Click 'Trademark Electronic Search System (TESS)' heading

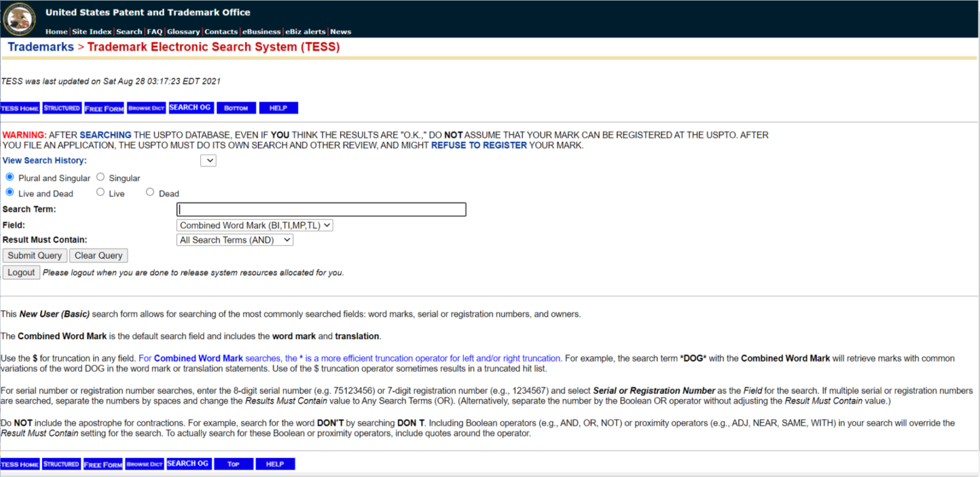(213, 47)
